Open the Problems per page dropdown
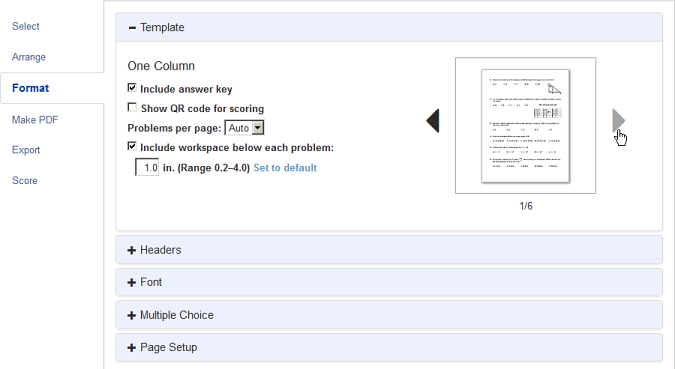This screenshot has height=369, width=675. coord(245,128)
